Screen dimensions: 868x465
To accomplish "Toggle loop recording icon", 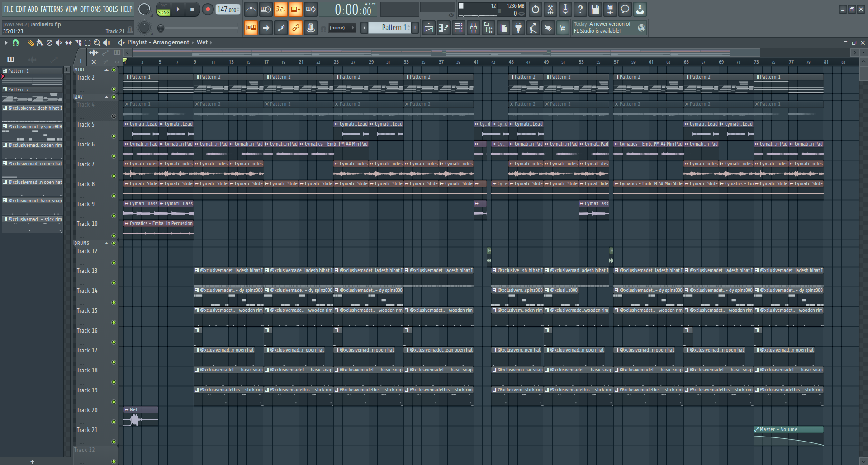I will 311,9.
